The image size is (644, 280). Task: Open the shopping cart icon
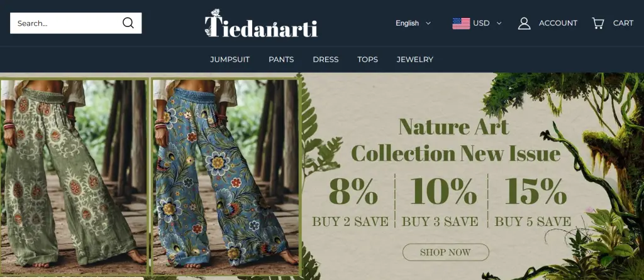click(x=597, y=23)
